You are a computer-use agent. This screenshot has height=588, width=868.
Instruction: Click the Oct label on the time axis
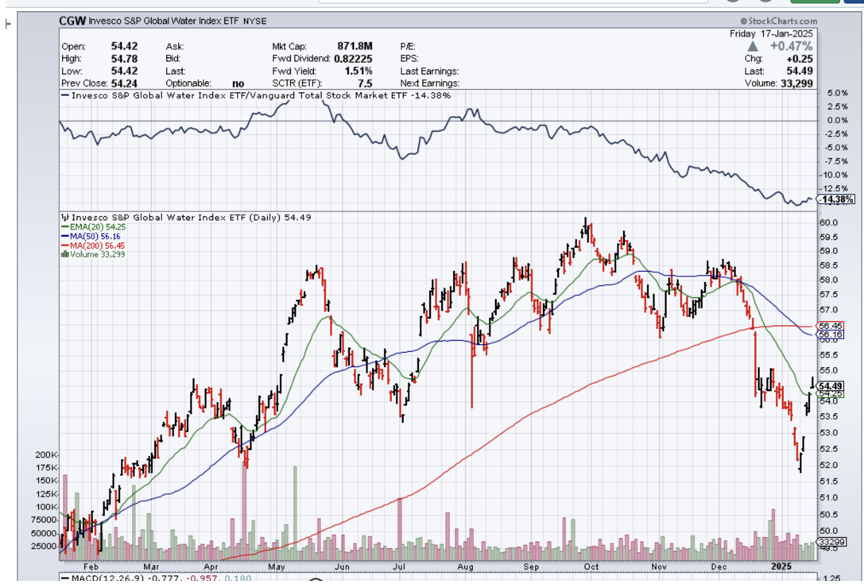(591, 567)
